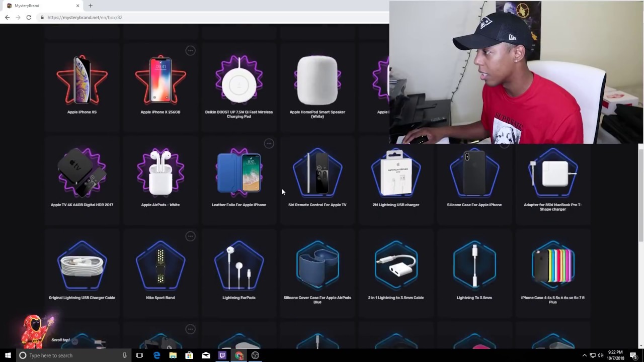Close the MysteryBrand tab
Screen dimensions: 644x362
tap(77, 6)
